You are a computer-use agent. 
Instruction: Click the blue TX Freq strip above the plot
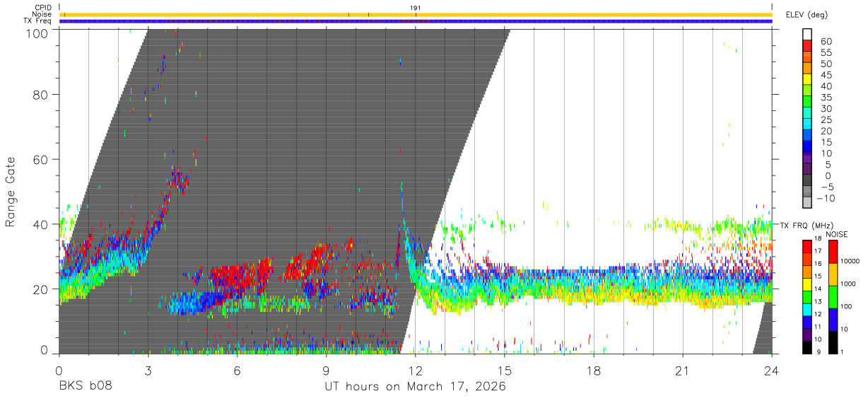[416, 21]
